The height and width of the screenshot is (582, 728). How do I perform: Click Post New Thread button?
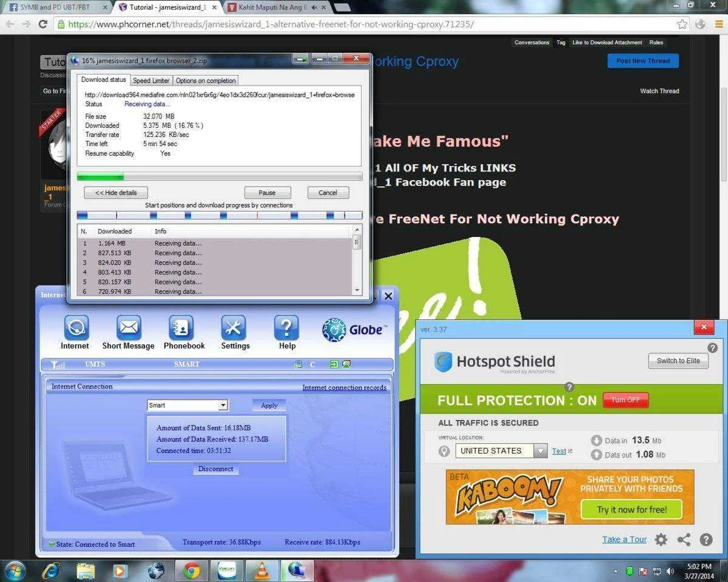coord(643,61)
